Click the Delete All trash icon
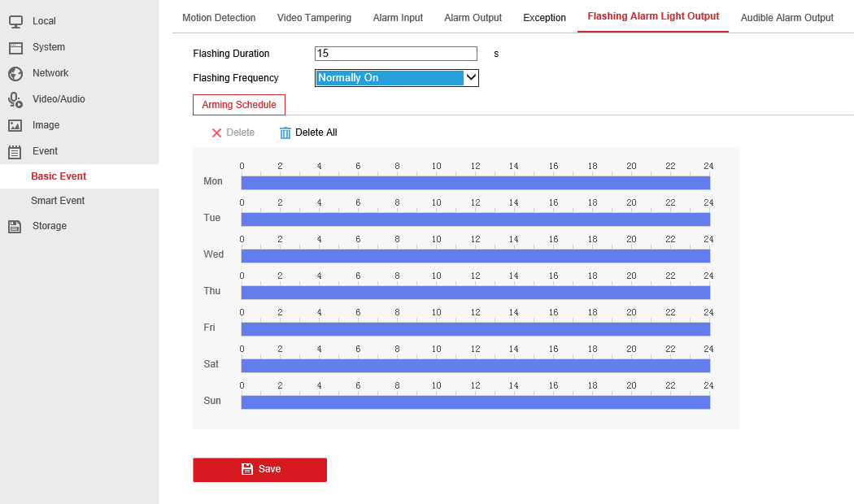Screen dimensions: 854x504 coord(285,133)
